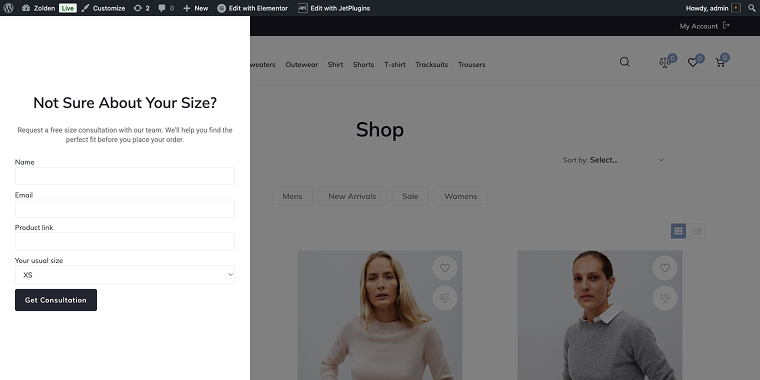
Task: Switch to grid view layout
Action: 679,231
